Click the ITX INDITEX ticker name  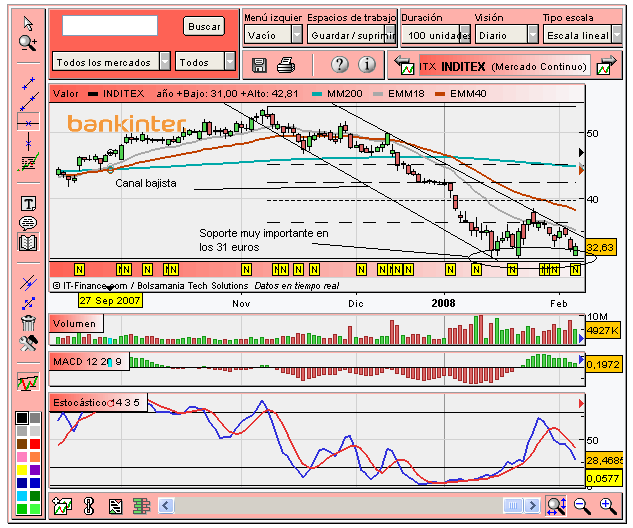click(x=503, y=66)
